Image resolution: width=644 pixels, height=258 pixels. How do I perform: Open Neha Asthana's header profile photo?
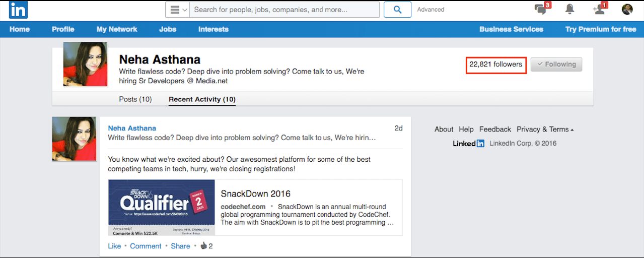[x=85, y=64]
